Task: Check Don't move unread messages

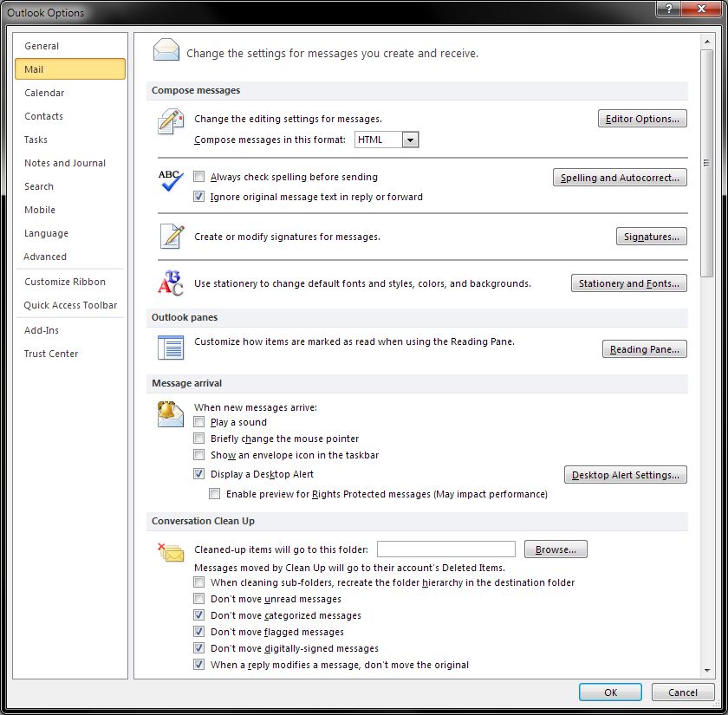Action: [x=198, y=599]
